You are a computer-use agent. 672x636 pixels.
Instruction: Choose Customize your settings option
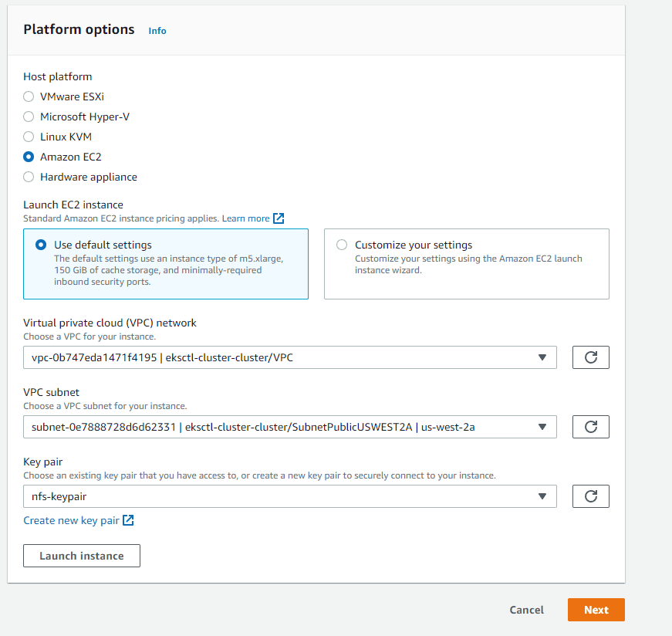(x=342, y=245)
